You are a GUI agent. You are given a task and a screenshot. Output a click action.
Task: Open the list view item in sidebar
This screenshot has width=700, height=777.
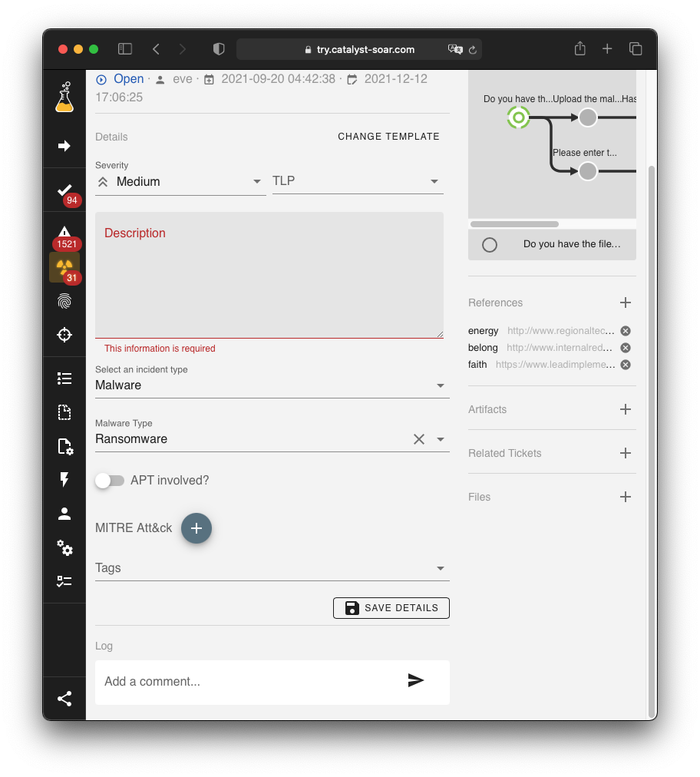(64, 379)
